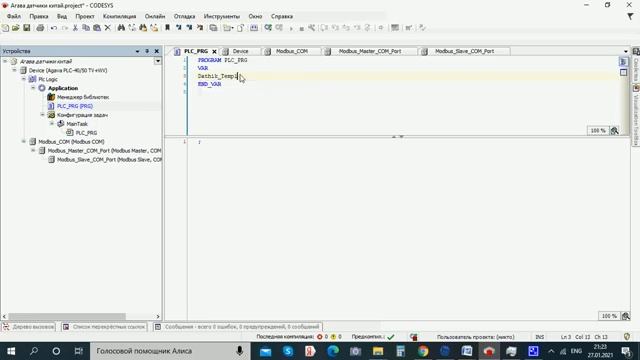Switch the declaration editor to textual view
640x360 pixels.
tap(623, 62)
